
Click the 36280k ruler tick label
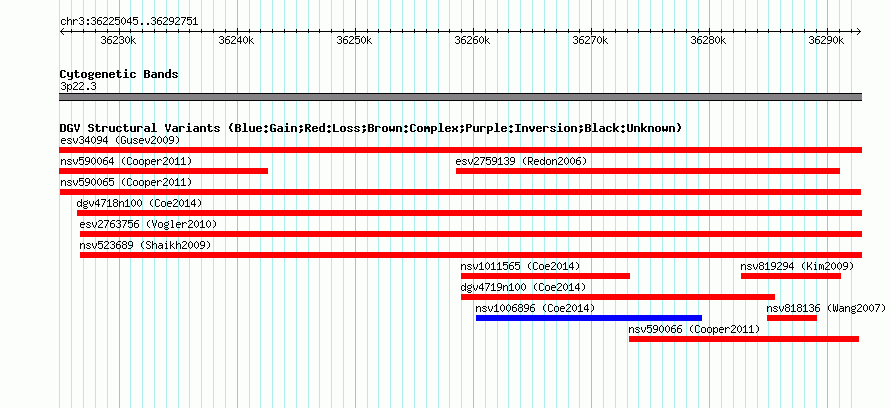(708, 40)
